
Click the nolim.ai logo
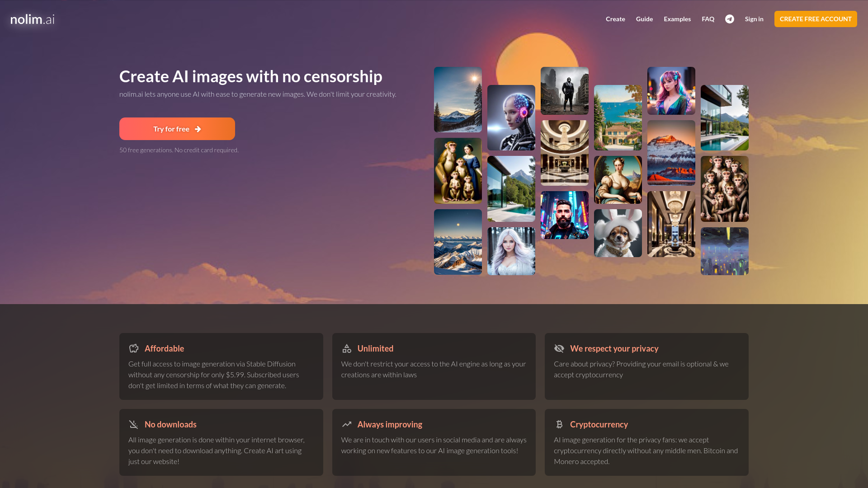pyautogui.click(x=32, y=19)
